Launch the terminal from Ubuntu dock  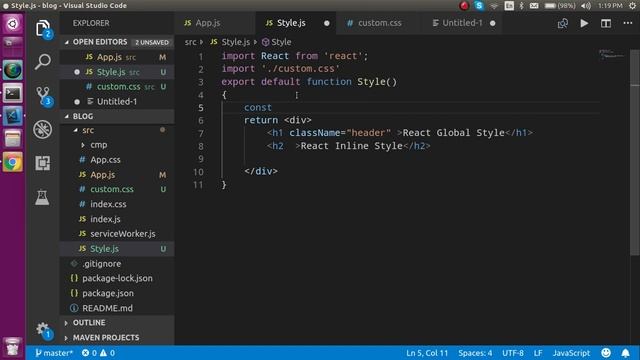pos(13,93)
